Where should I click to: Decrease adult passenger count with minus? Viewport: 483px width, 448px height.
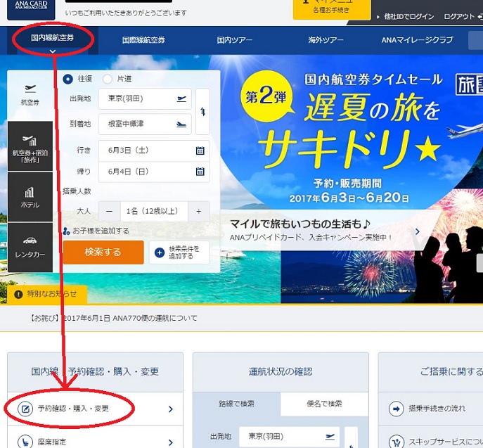pos(110,212)
